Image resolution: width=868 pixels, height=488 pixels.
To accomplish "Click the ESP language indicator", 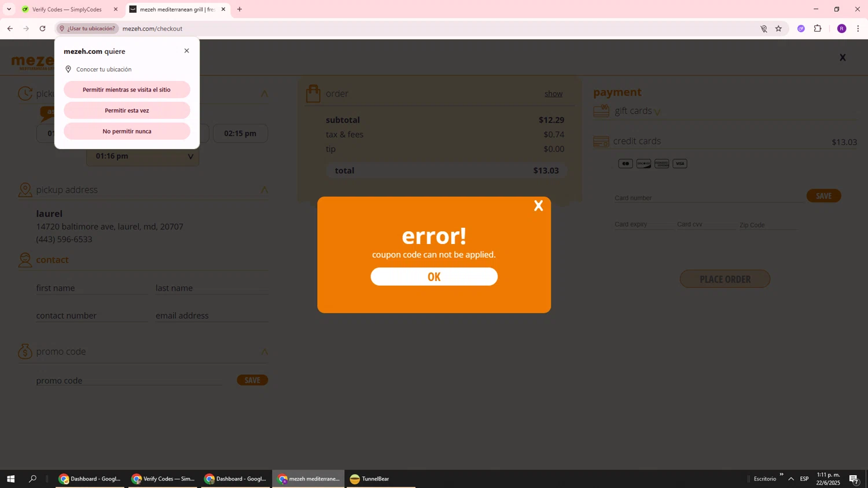I will click(x=804, y=479).
